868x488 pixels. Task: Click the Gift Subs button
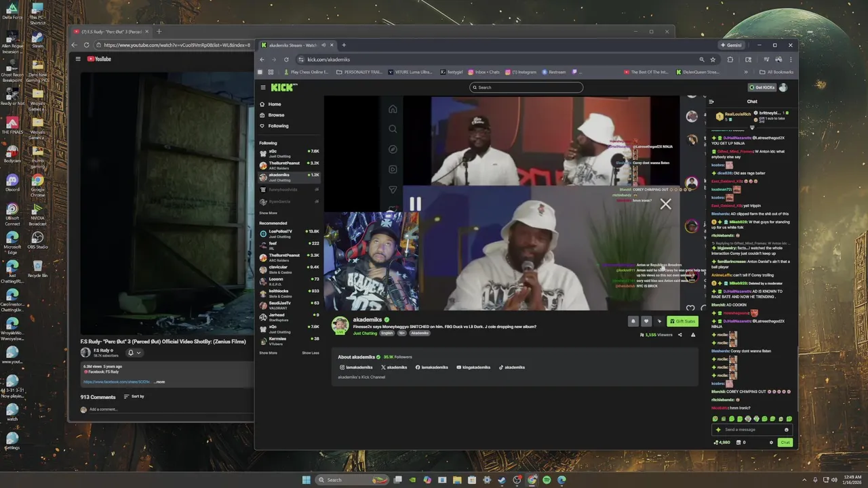coord(682,321)
